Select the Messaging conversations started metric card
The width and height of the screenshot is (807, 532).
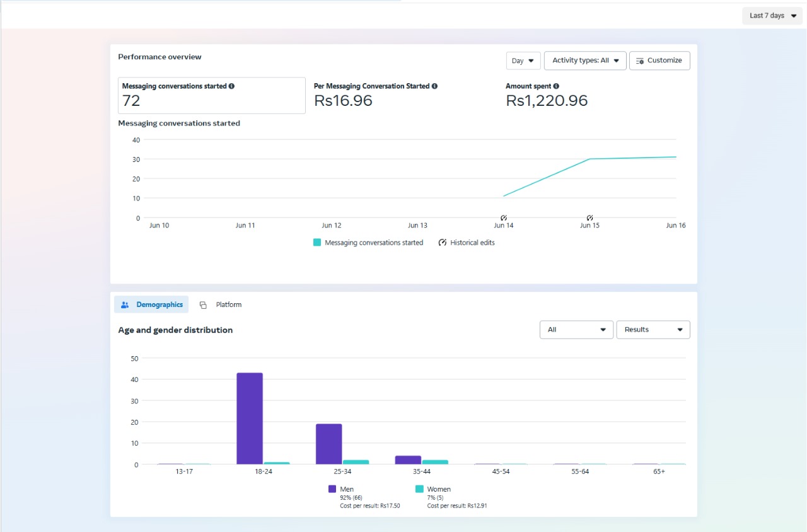point(211,95)
